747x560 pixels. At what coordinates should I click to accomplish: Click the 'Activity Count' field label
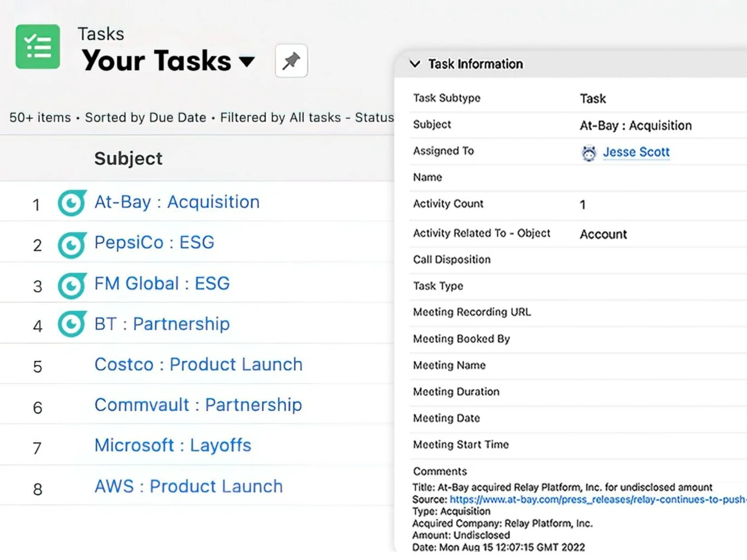point(448,204)
